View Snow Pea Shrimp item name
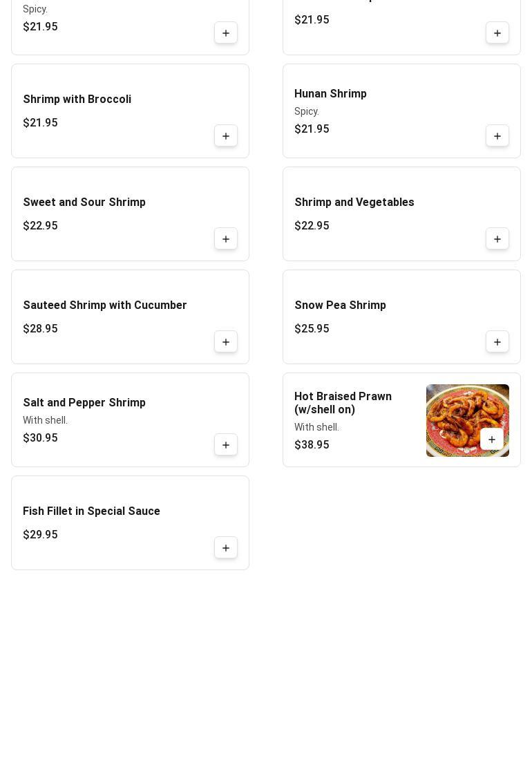This screenshot has height=763, width=532. point(340,305)
